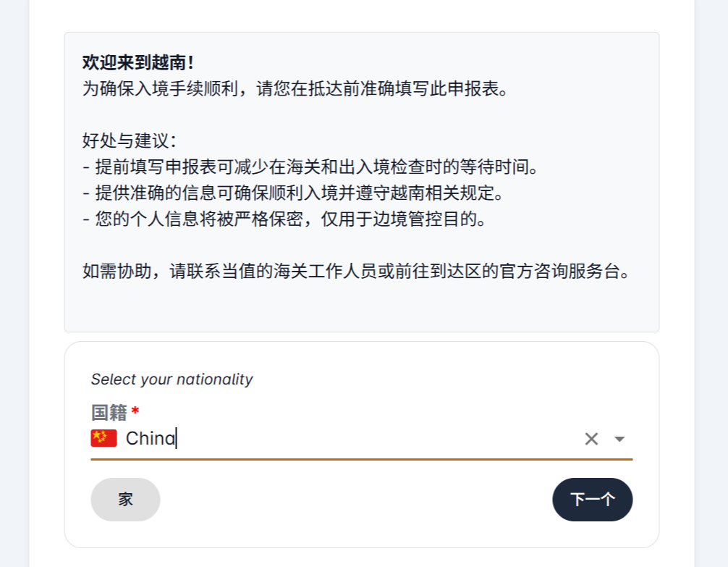Clear the selected nationality with the X
Viewport: 728px width, 567px height.
591,439
